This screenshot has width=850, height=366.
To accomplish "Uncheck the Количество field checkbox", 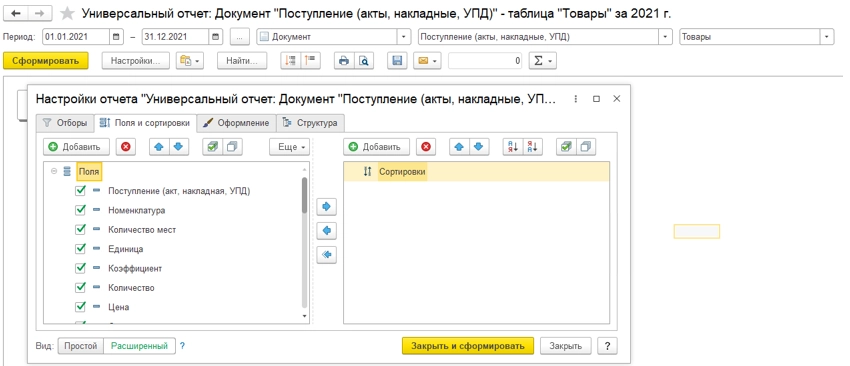I will pyautogui.click(x=81, y=287).
